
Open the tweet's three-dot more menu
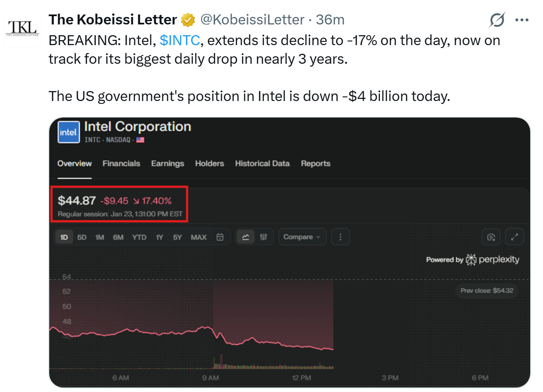point(522,20)
